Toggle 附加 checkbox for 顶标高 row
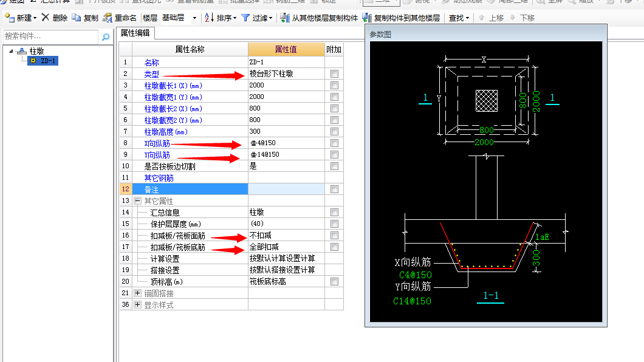Screen dimensions: 644x362 click(334, 282)
